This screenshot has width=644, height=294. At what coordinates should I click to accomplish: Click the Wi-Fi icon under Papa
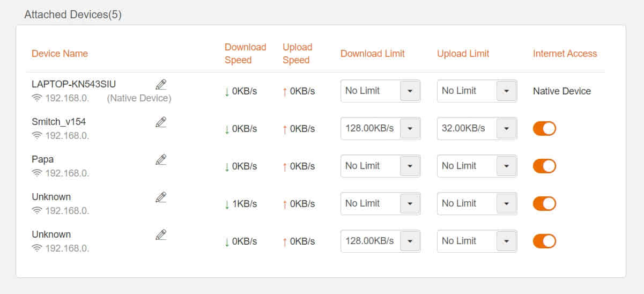(x=37, y=173)
